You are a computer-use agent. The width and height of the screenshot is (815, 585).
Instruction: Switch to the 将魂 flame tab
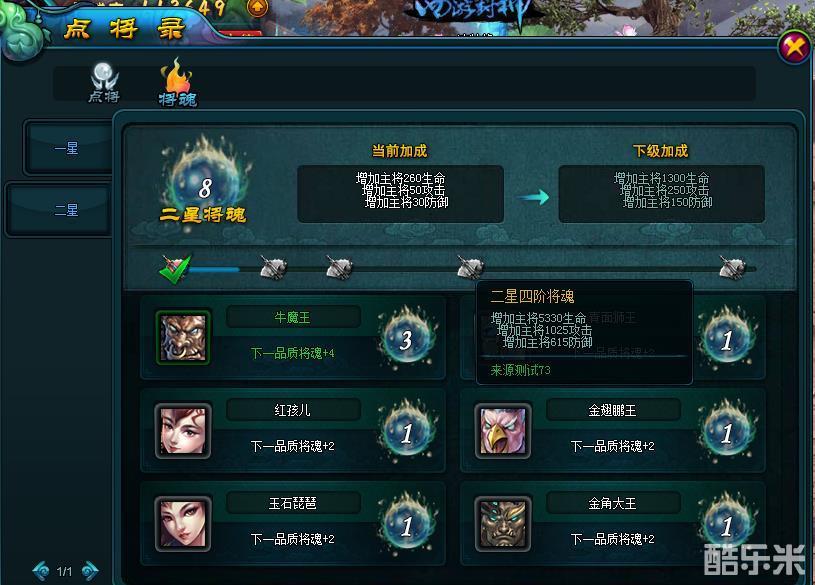click(177, 82)
